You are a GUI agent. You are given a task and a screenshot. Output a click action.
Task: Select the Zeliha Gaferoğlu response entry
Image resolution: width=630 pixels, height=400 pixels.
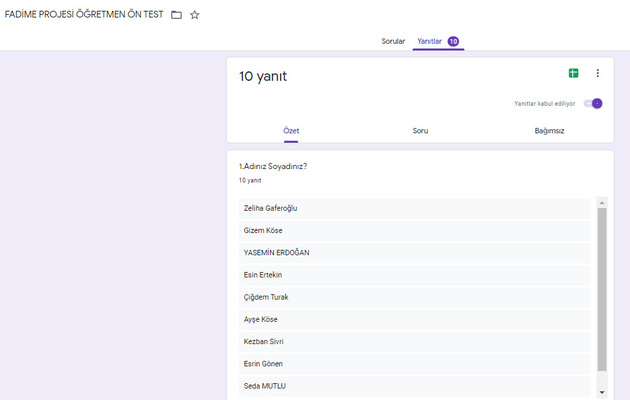(412, 208)
